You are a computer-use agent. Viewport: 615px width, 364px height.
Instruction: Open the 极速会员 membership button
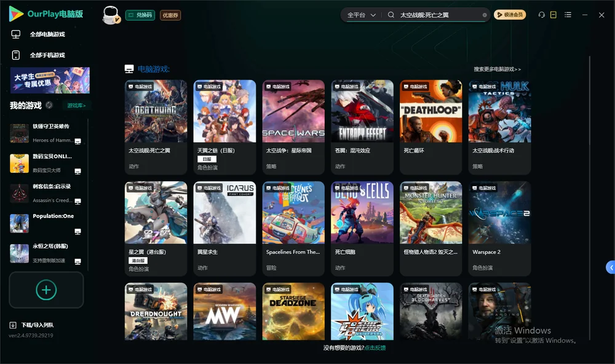[x=510, y=15]
